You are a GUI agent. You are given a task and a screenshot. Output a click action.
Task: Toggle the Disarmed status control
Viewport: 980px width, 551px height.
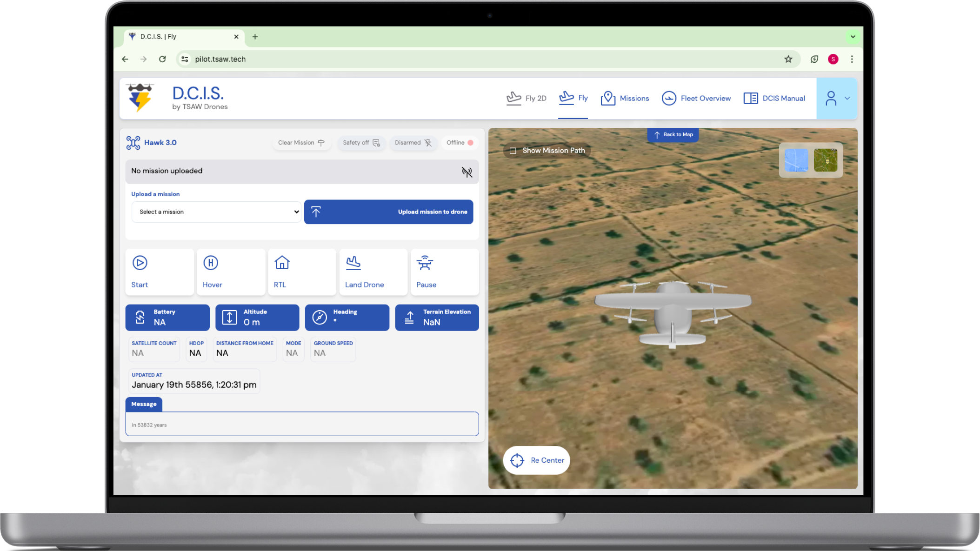point(413,143)
